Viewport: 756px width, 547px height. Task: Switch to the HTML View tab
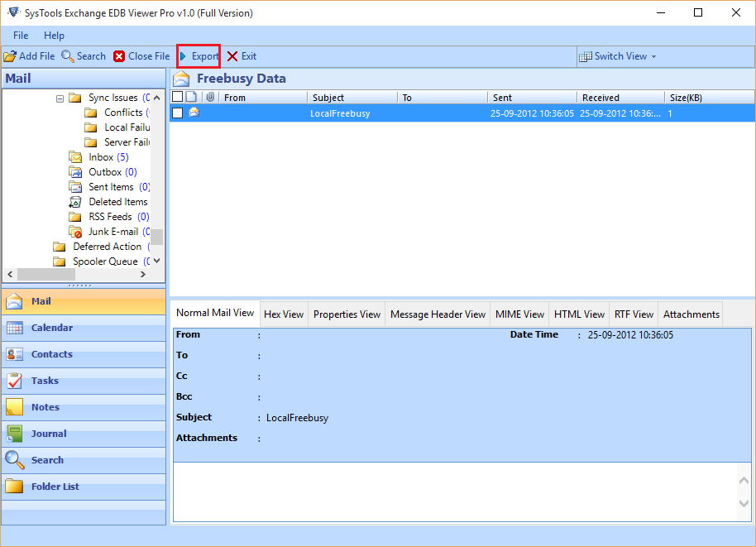579,314
